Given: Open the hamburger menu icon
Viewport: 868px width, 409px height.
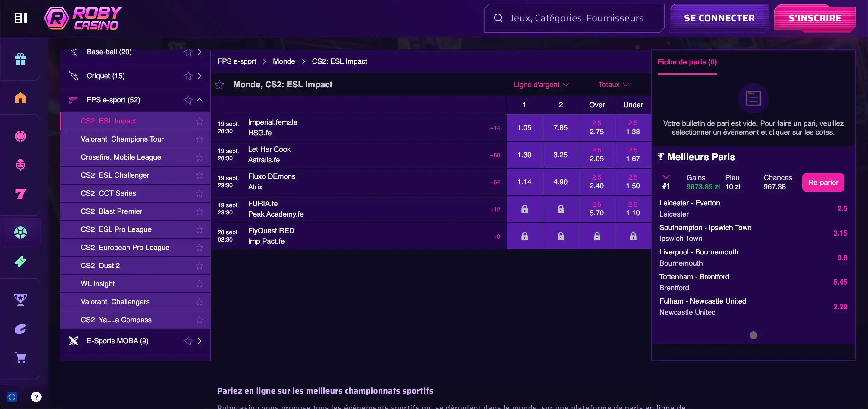Looking at the screenshot, I should 21,18.
